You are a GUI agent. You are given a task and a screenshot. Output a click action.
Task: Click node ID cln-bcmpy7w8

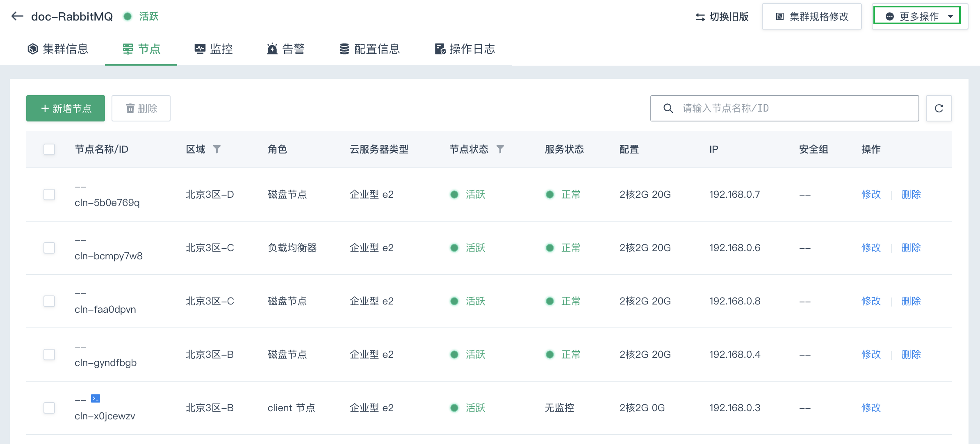109,256
